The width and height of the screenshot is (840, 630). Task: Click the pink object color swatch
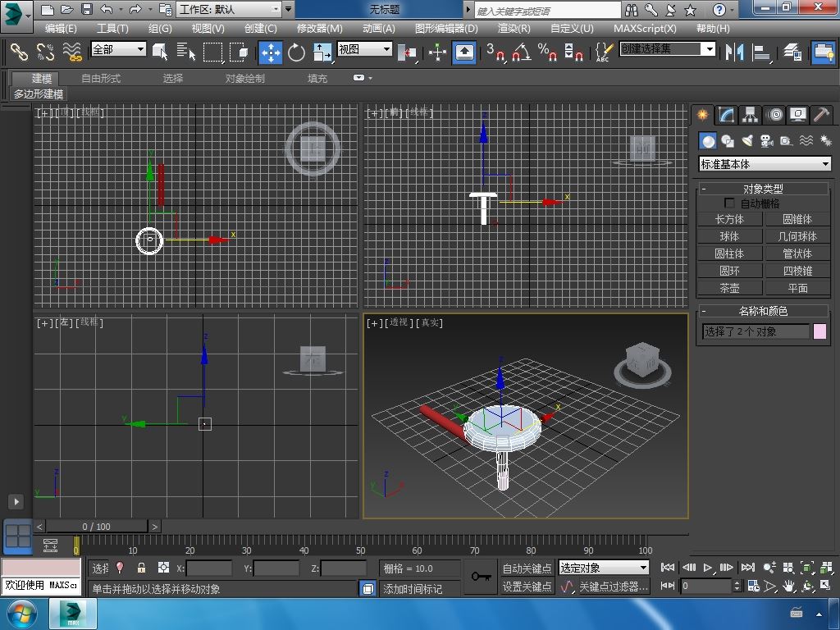point(820,331)
